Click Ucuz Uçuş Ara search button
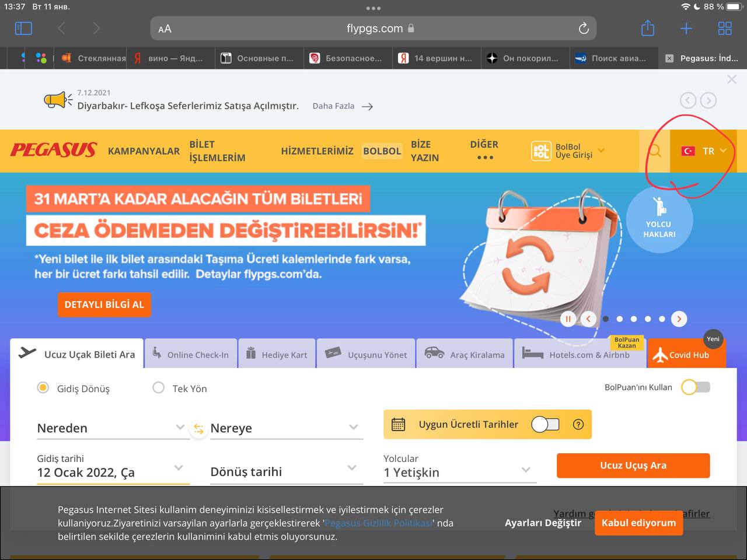The height and width of the screenshot is (560, 747). click(633, 466)
